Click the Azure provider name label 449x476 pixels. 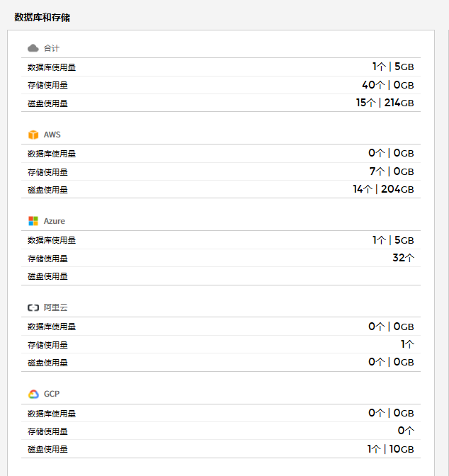click(x=54, y=221)
